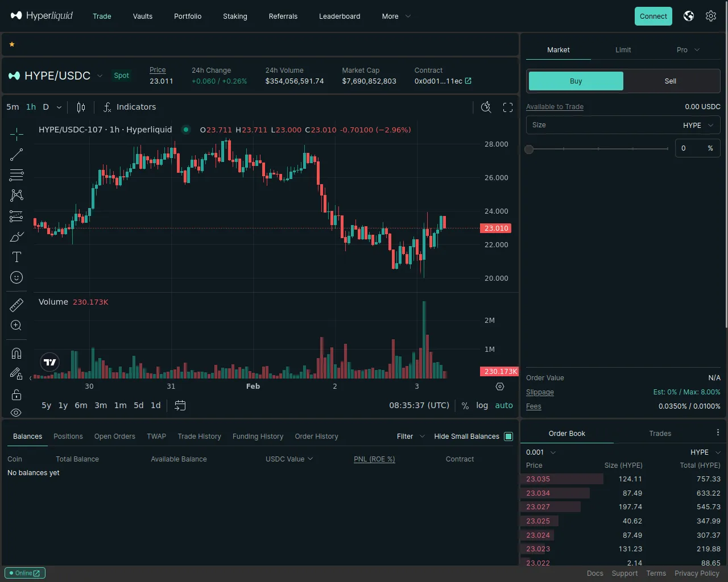728x582 pixels.
Task: Open the chart fullscreen mode icon
Action: (x=508, y=107)
